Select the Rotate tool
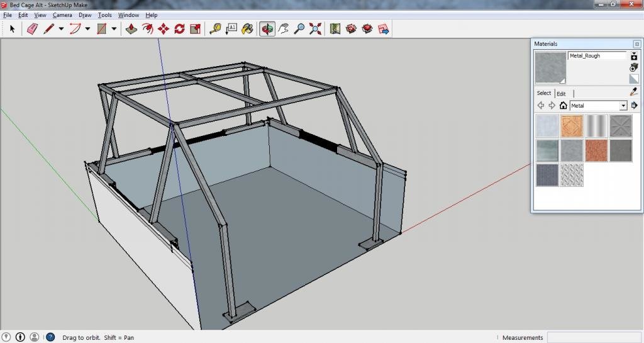Viewport: 644px width, 343px height. coord(179,29)
